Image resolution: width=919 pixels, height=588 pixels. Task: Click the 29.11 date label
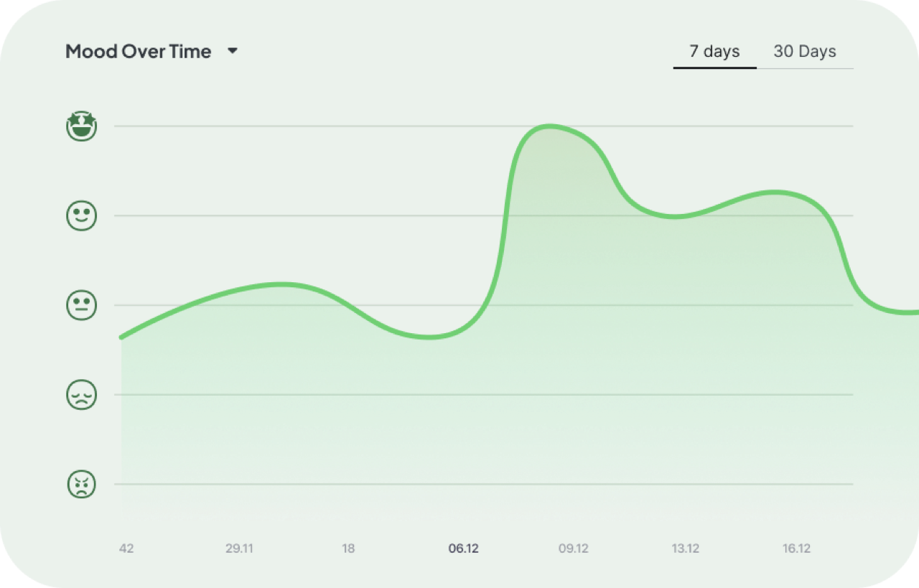(239, 549)
